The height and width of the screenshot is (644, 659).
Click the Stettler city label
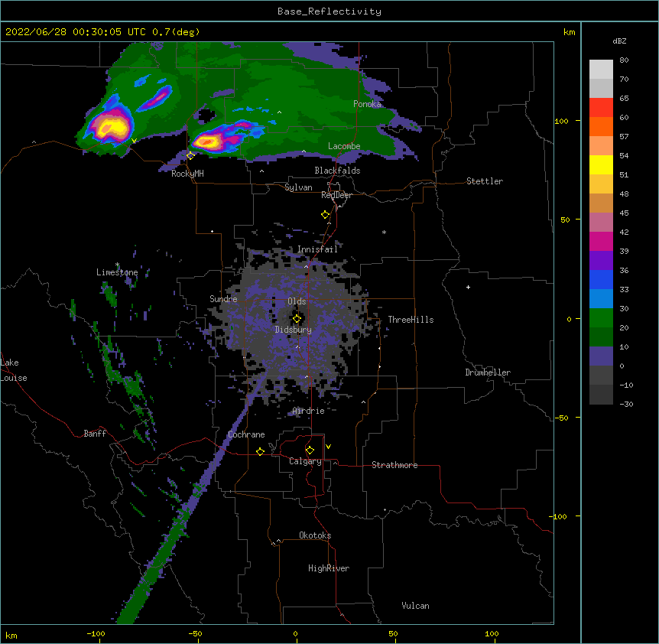[x=485, y=181]
